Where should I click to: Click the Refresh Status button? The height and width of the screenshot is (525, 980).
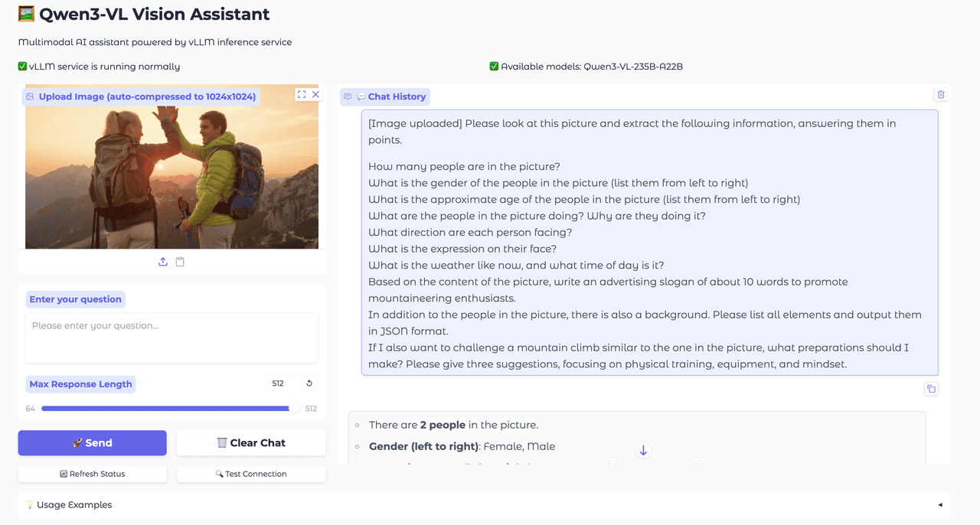tap(92, 474)
